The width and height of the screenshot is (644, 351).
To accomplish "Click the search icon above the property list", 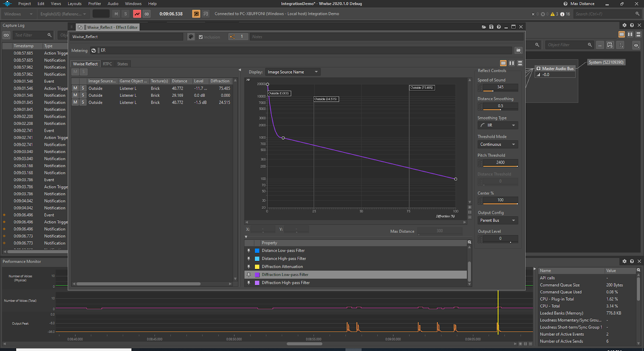I will click(x=469, y=242).
